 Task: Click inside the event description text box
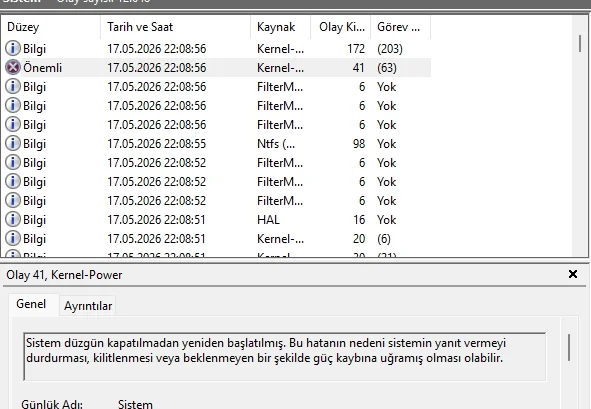tap(285, 357)
